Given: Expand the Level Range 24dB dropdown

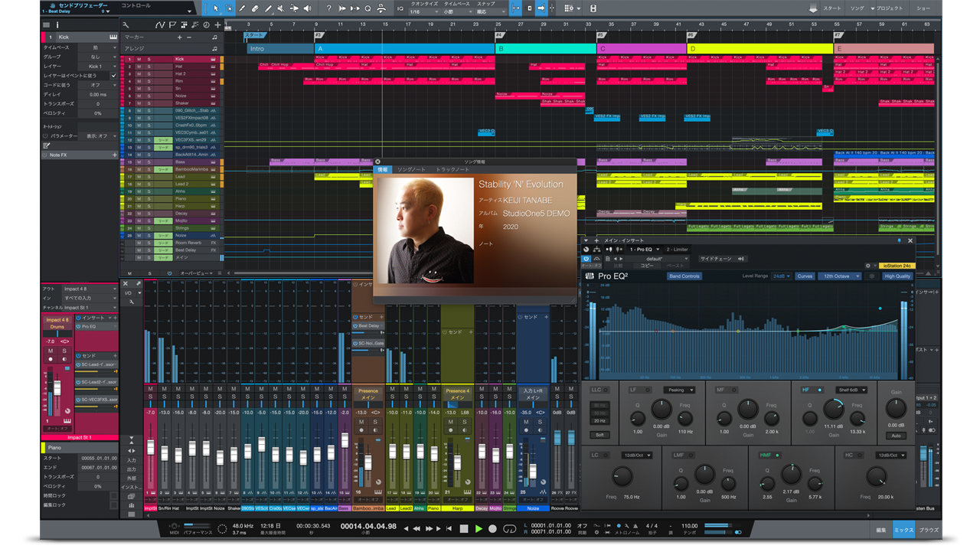Looking at the screenshot, I should pyautogui.click(x=780, y=276).
